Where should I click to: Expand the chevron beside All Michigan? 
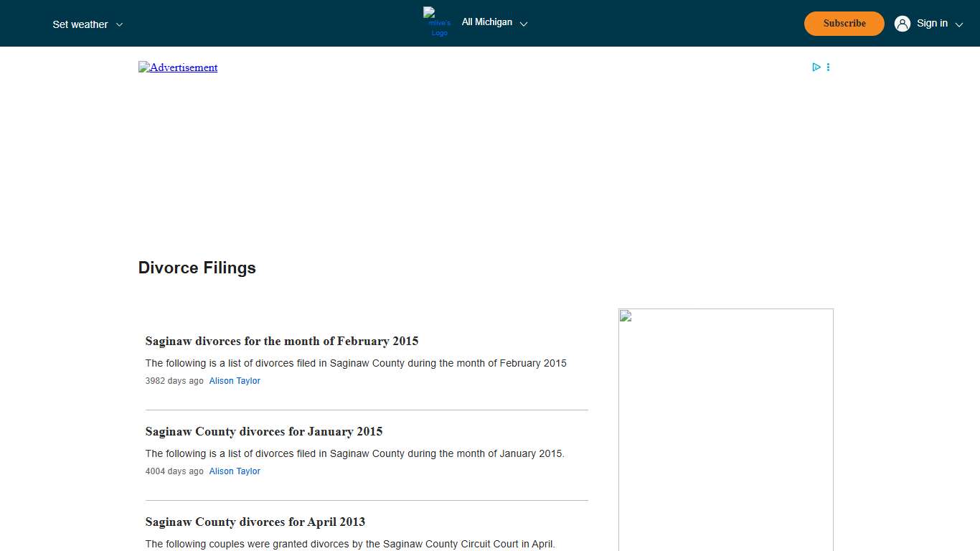click(524, 24)
